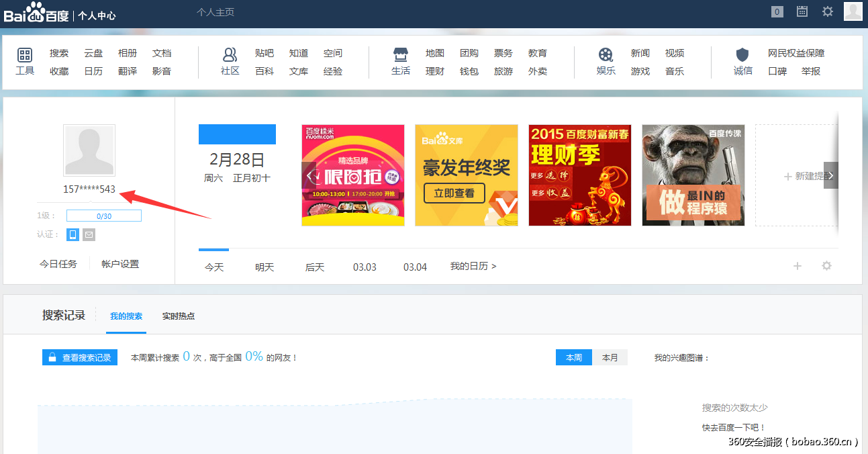Open the 视频 video link

click(x=675, y=53)
